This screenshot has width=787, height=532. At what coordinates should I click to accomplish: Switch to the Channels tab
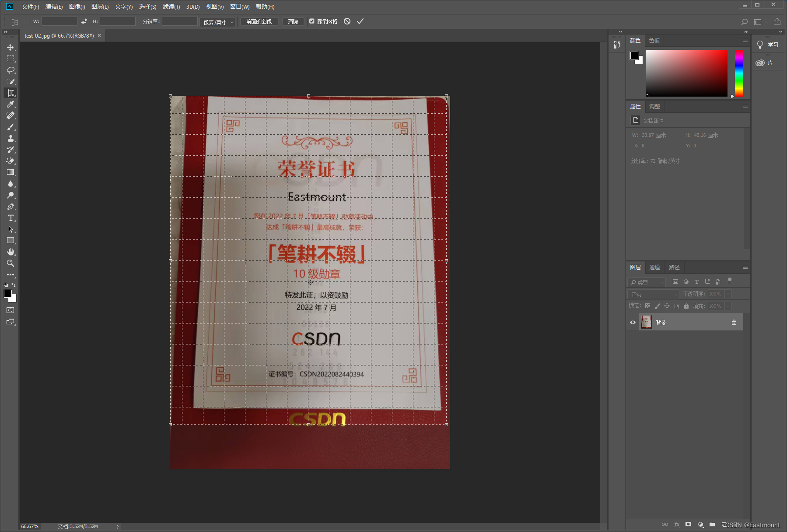coord(654,268)
